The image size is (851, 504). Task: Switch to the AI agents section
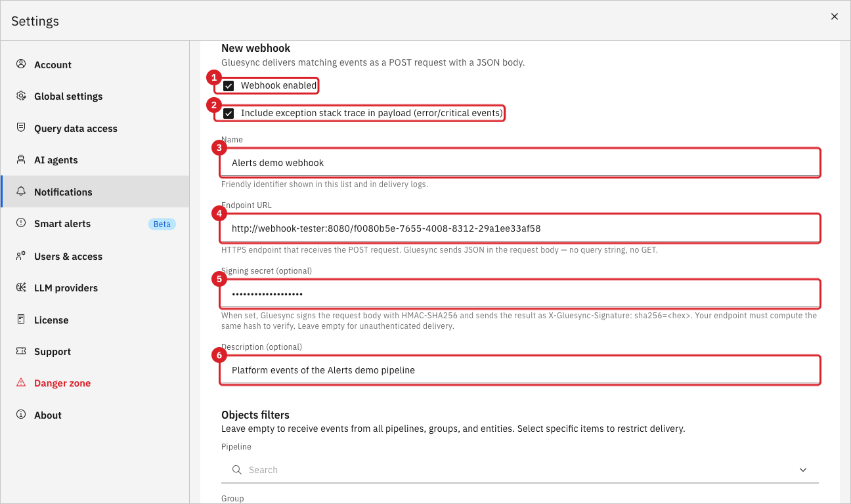point(95,159)
